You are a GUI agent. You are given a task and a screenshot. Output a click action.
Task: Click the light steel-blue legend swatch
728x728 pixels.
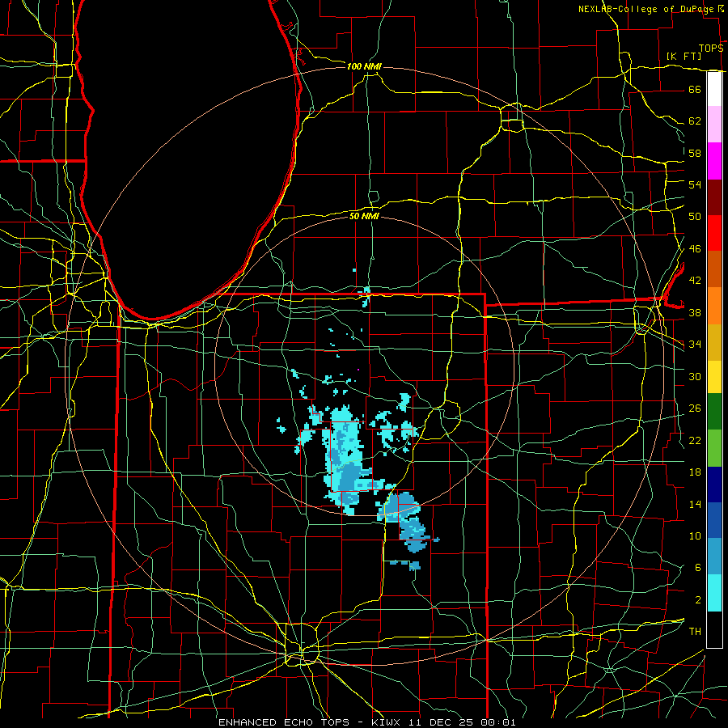click(x=714, y=557)
